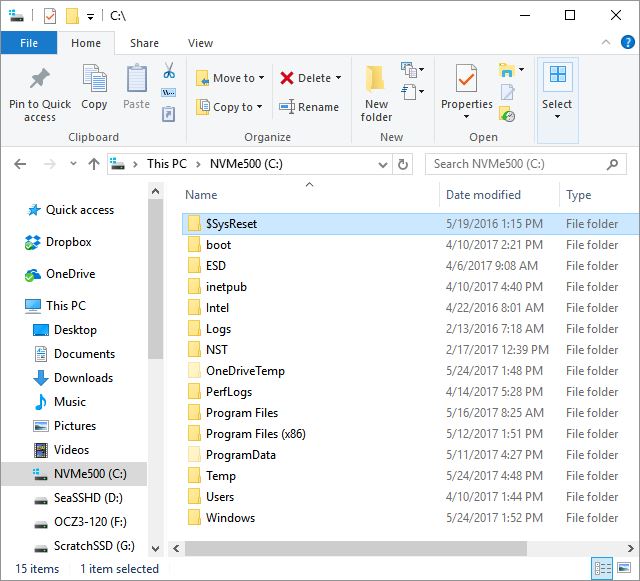Click the navigation pane scroll down arrow
The image size is (640, 581).
click(155, 548)
